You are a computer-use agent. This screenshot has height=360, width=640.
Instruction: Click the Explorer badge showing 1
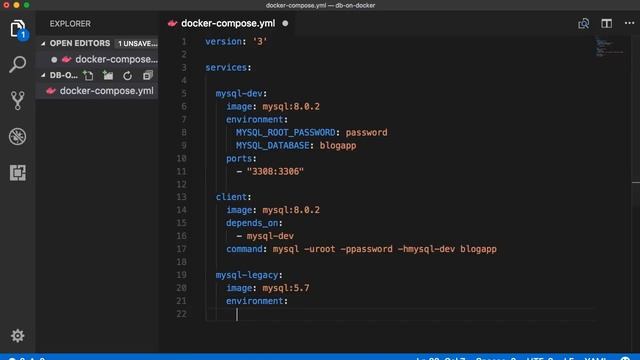[x=23, y=35]
